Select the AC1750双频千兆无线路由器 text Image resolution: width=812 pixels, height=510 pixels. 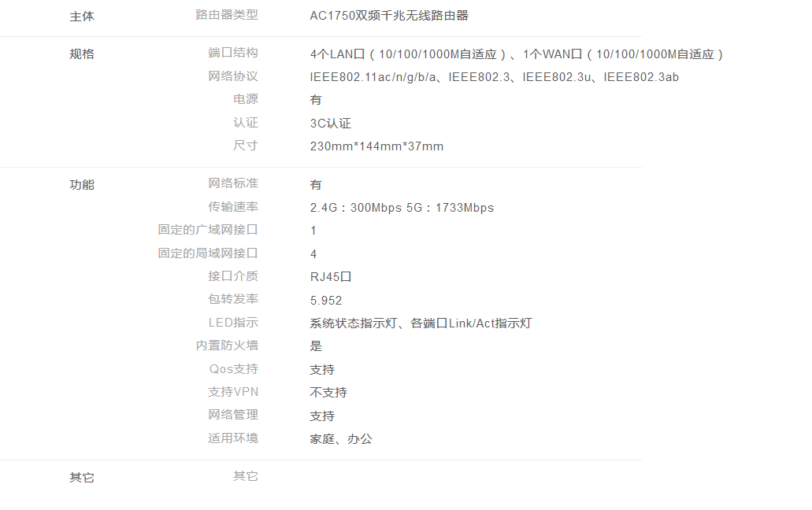click(x=389, y=16)
